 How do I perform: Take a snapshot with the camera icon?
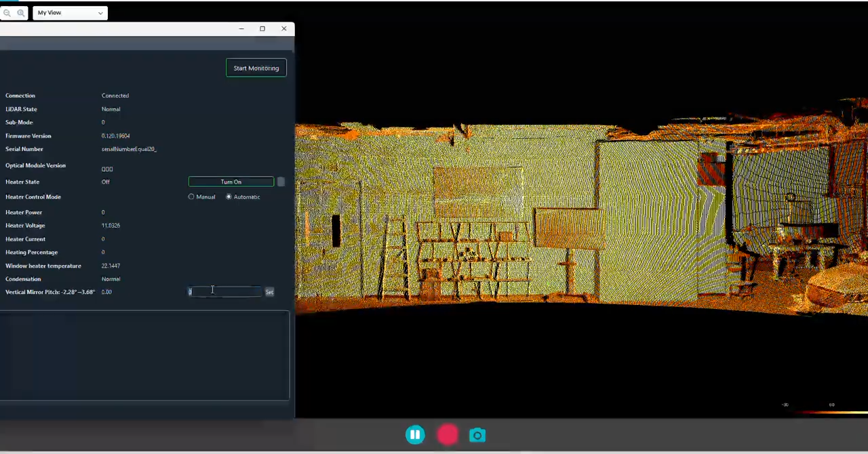pos(477,435)
